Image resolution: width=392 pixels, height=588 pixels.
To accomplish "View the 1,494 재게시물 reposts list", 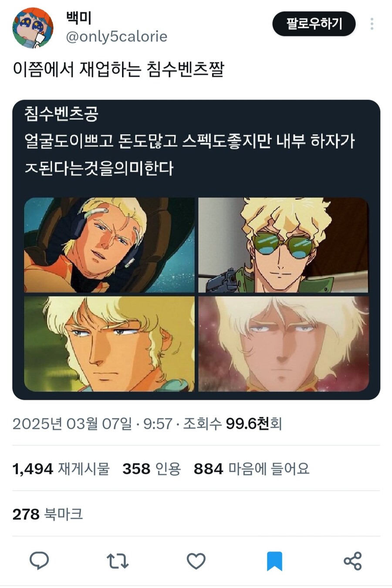I will pyautogui.click(x=61, y=469).
